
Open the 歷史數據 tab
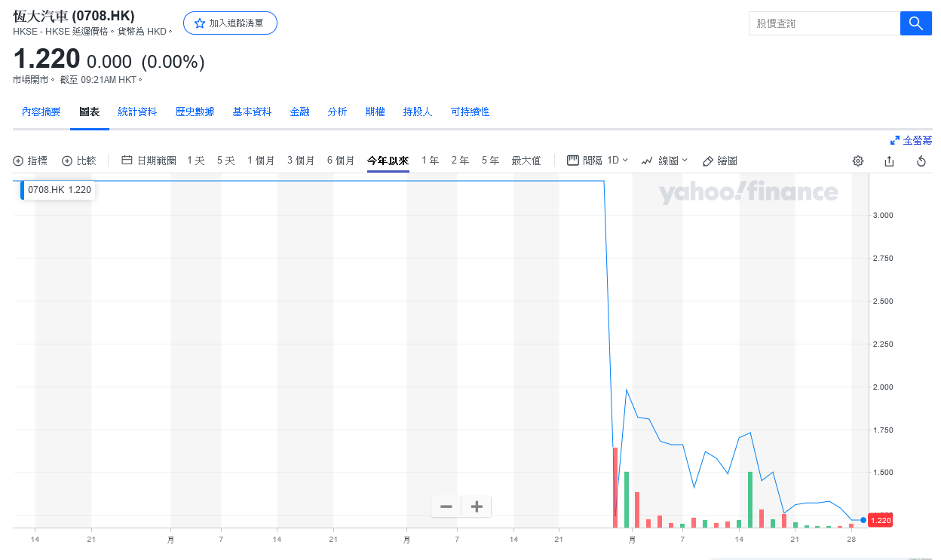click(195, 112)
